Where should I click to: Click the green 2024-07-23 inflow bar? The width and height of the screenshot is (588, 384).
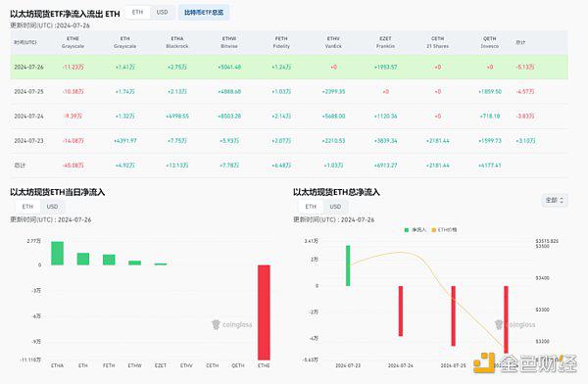pos(348,265)
